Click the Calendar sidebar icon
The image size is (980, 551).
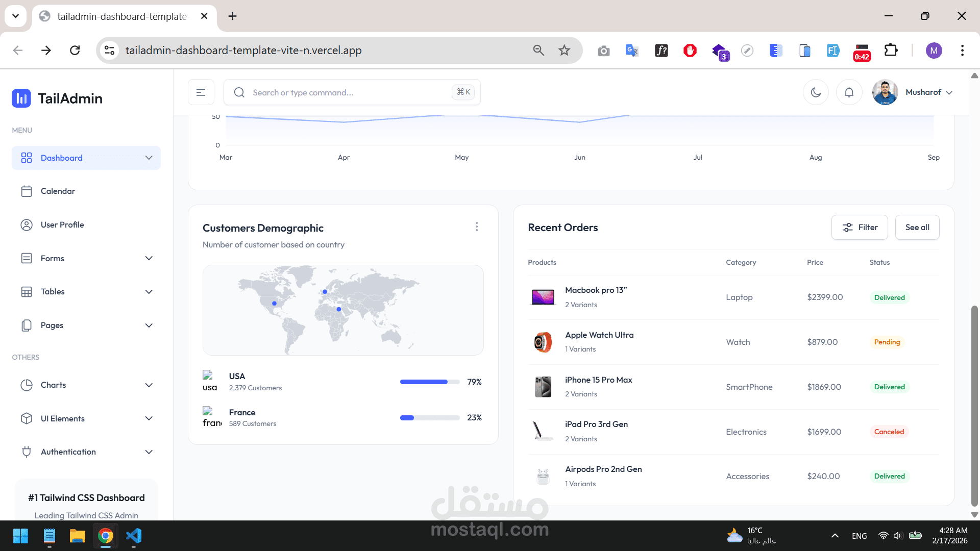point(27,191)
